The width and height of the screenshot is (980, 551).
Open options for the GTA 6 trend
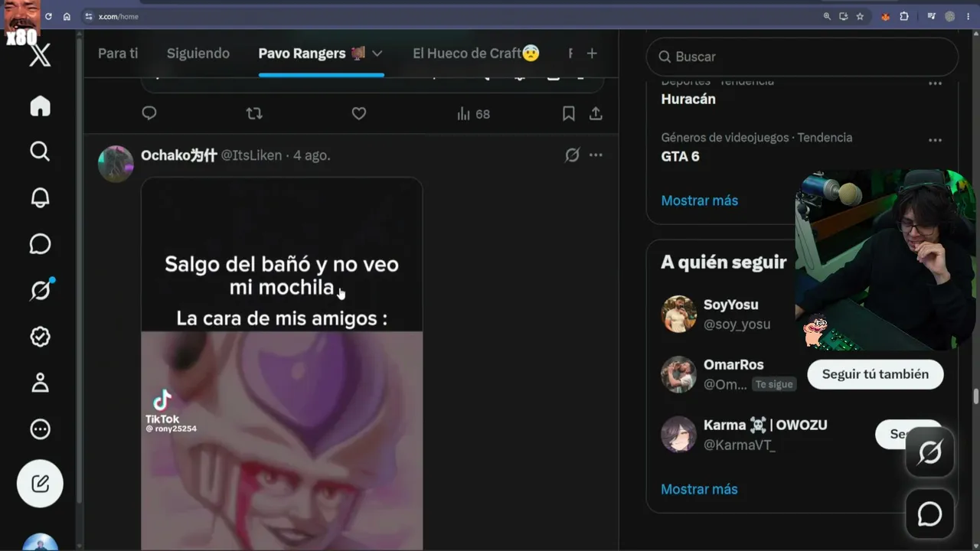point(935,140)
